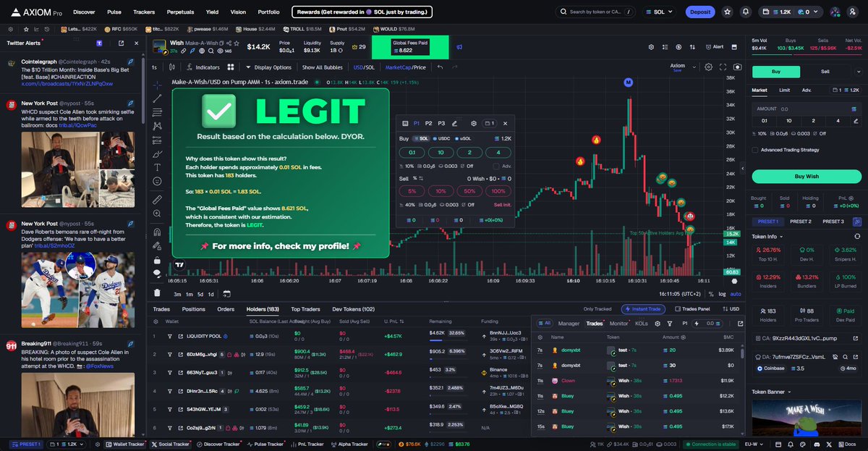Open the notifications bell in header
The image size is (868, 451).
click(x=746, y=12)
